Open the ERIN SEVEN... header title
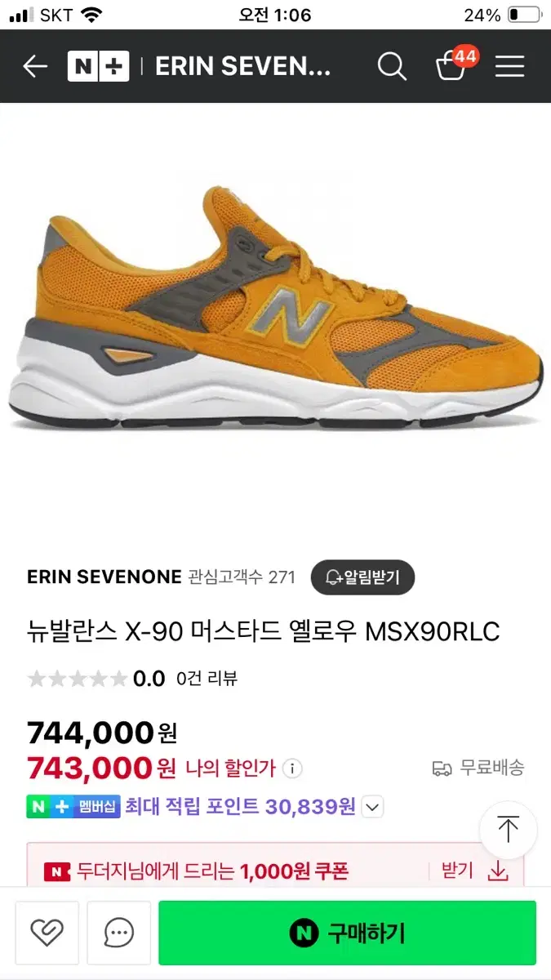The width and height of the screenshot is (551, 980). 243,66
